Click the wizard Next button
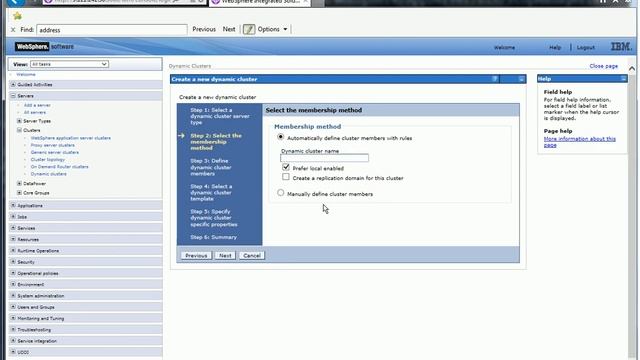 (x=225, y=256)
